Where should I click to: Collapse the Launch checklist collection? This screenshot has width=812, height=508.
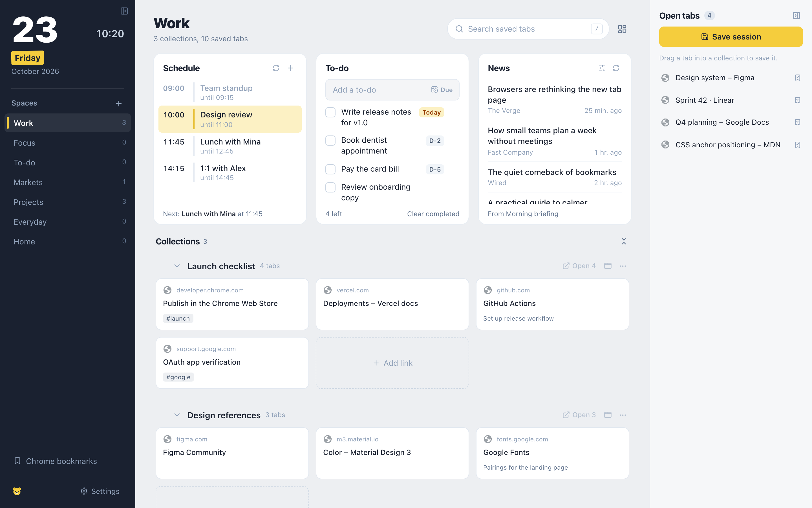pos(177,266)
